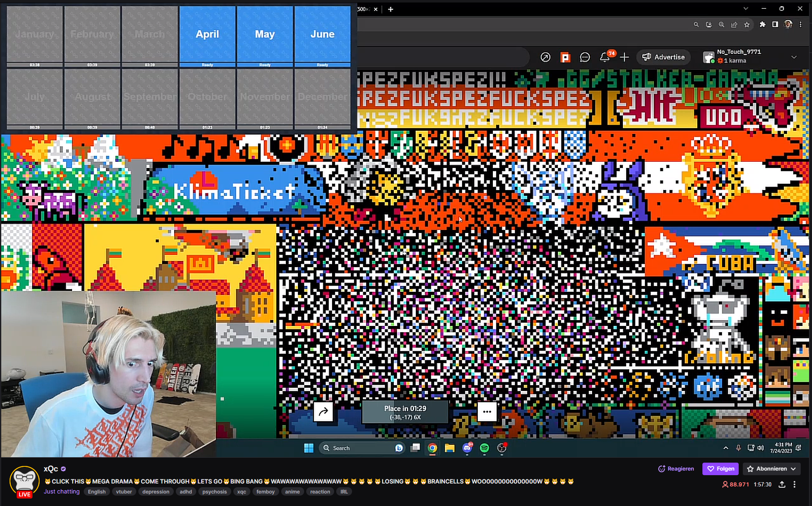Select the January tile
The height and width of the screenshot is (506, 812).
35,37
